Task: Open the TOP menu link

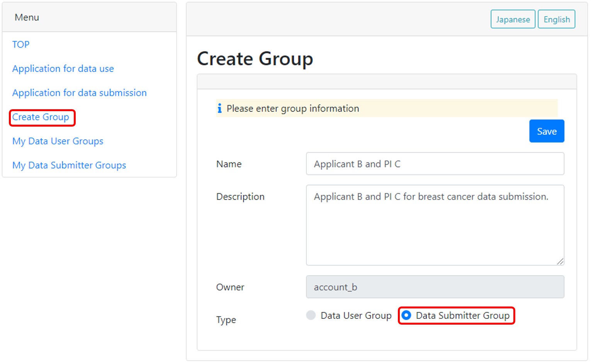Action: (x=21, y=44)
